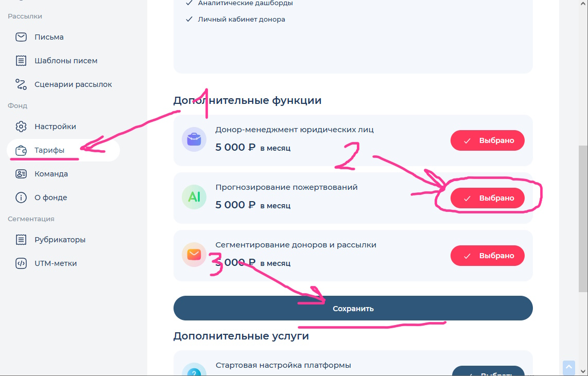Click the info icon beside О фонде
Viewport: 588px width, 376px height.
tap(21, 197)
